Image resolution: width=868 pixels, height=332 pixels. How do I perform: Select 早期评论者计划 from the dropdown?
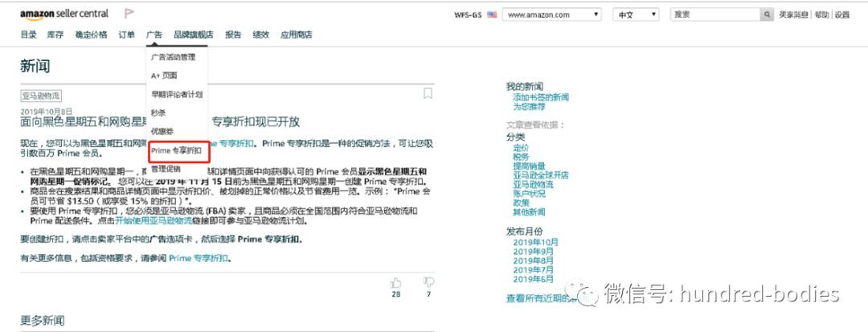click(177, 95)
